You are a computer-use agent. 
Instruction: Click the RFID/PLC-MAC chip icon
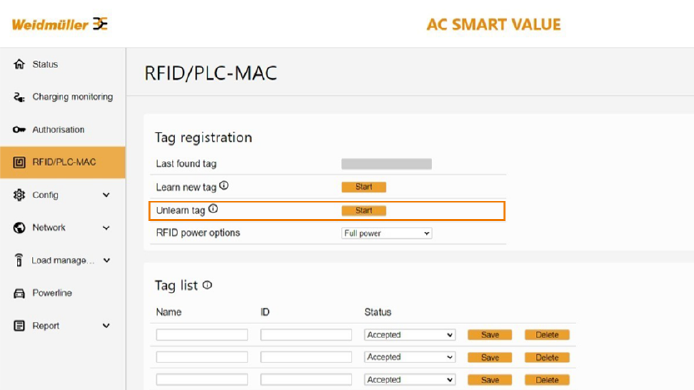click(19, 162)
